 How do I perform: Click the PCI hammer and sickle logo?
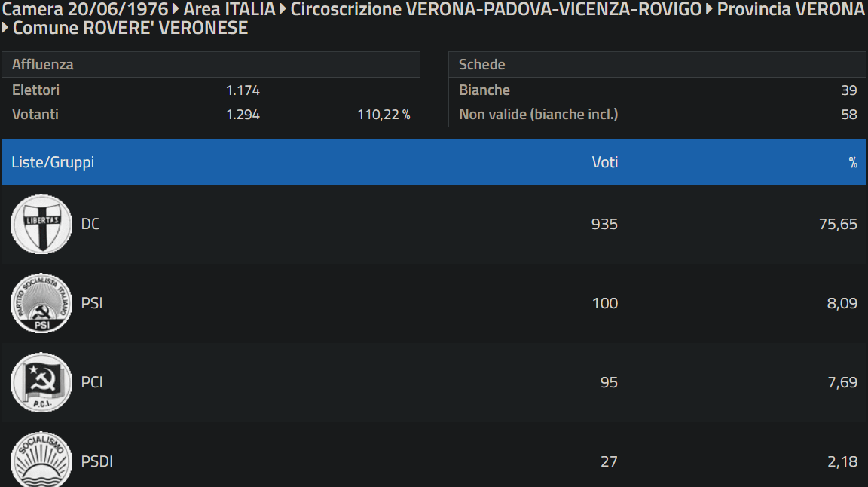tap(41, 382)
